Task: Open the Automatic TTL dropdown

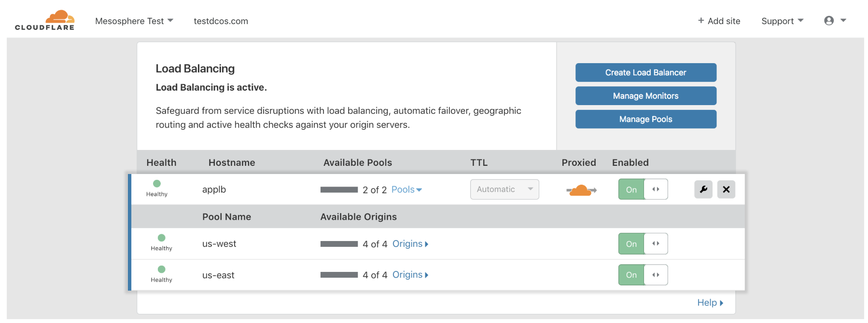Action: [x=504, y=189]
